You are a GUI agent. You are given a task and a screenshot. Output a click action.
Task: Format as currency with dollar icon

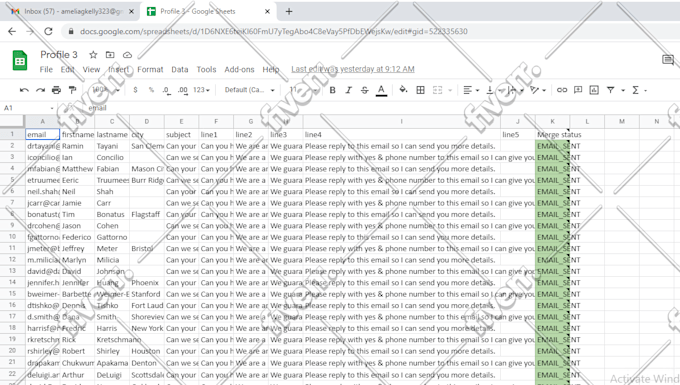135,90
